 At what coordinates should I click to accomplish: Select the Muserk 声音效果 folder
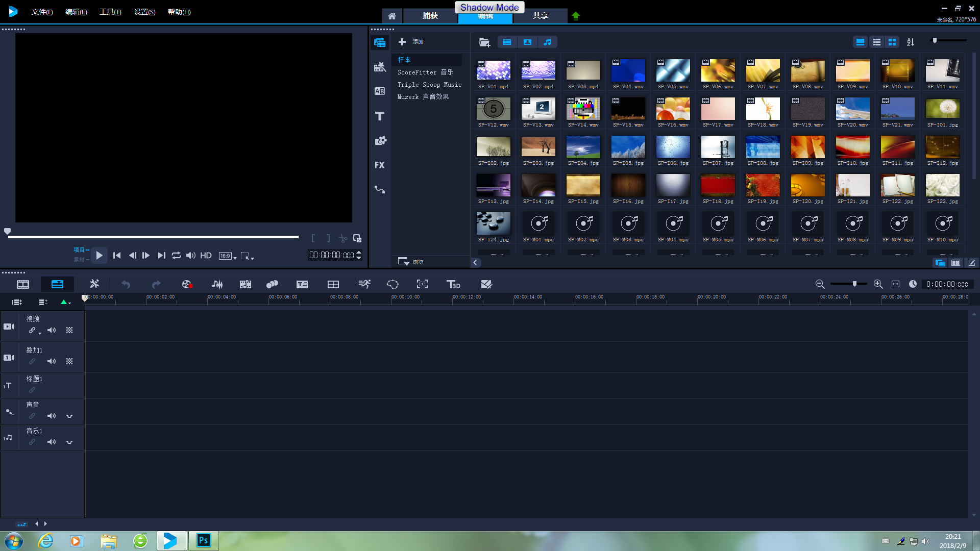tap(423, 97)
